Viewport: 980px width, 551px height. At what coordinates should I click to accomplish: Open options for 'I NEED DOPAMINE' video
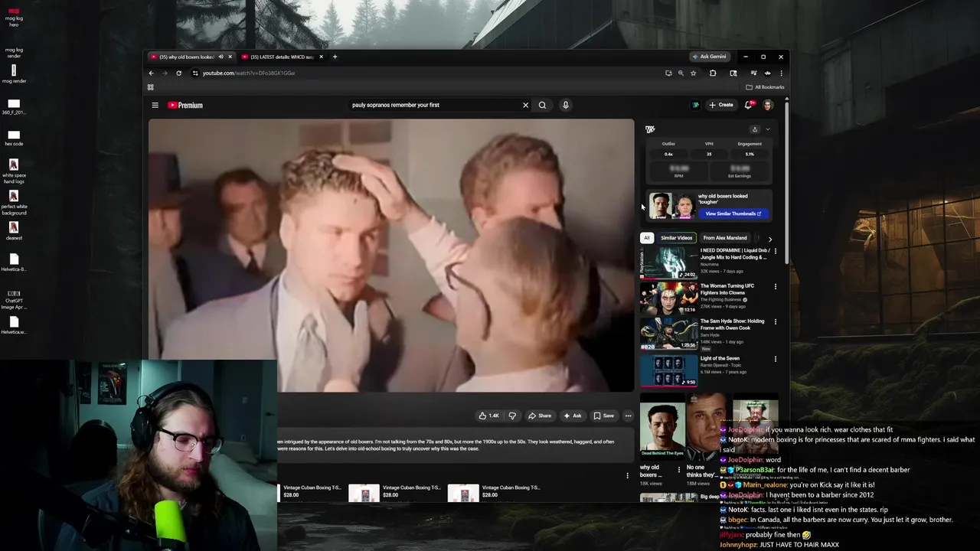[776, 251]
